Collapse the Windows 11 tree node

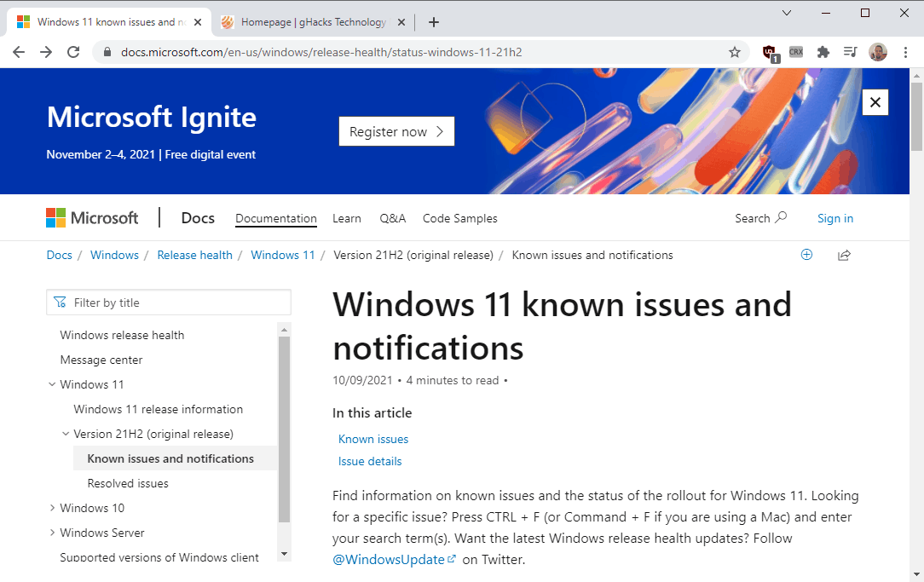click(52, 384)
